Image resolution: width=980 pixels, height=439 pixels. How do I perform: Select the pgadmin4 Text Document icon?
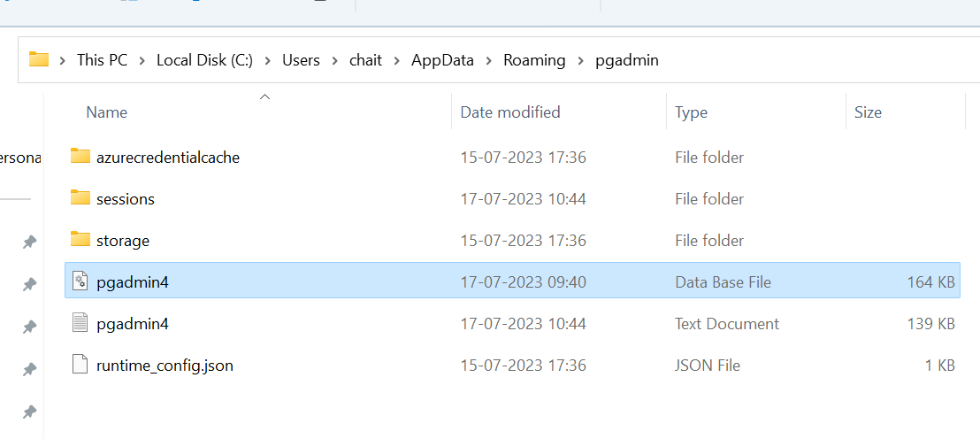click(80, 323)
